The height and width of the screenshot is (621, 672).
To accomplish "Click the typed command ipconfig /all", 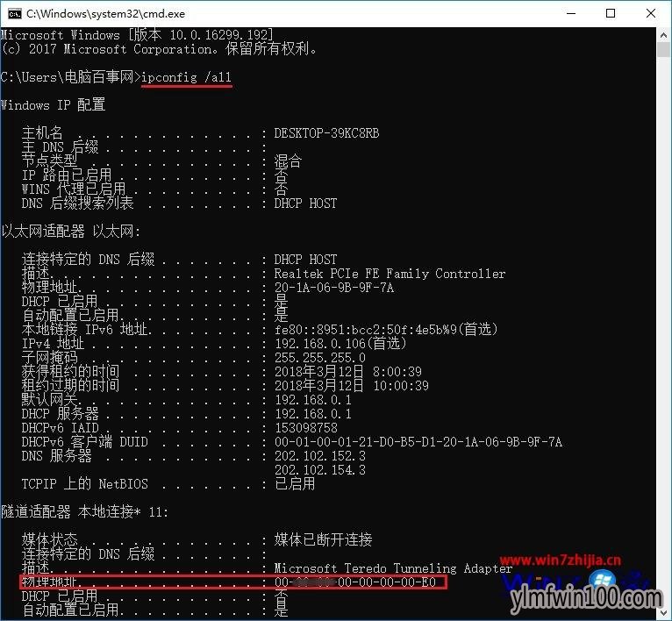I will [187, 77].
